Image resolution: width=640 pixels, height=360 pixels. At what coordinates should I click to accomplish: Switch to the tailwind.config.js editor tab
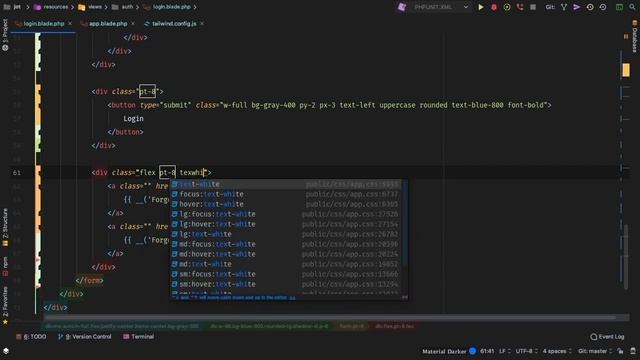click(x=170, y=24)
